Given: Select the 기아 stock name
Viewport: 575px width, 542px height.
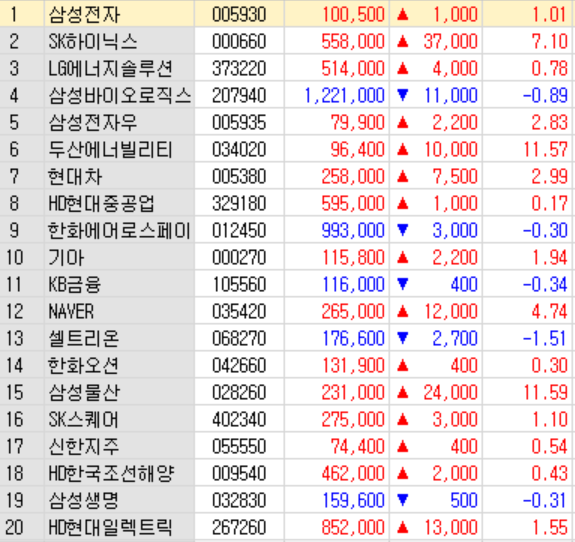Looking at the screenshot, I should point(66,257).
